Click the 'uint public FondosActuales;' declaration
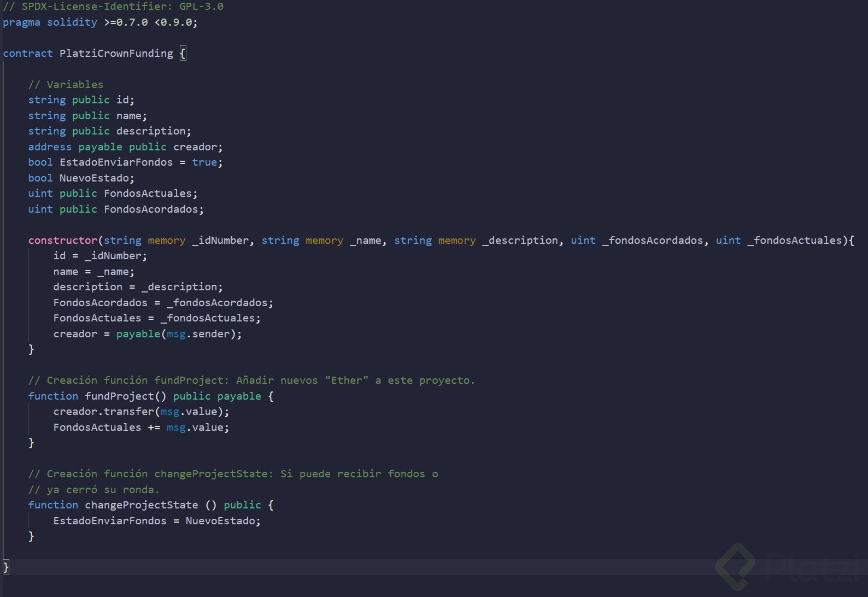868x597 pixels. tap(113, 194)
